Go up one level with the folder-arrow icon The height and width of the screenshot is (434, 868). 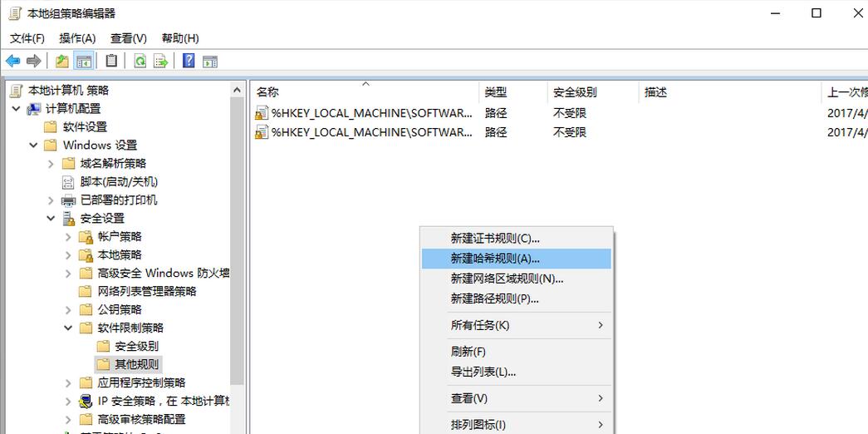pyautogui.click(x=62, y=61)
